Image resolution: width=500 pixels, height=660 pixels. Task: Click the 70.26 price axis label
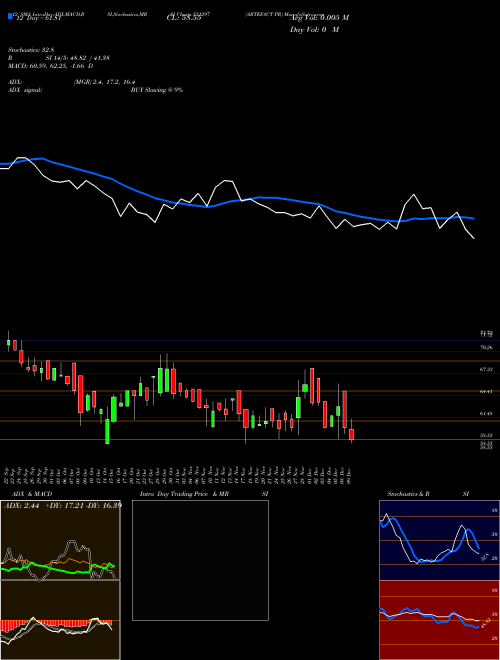point(486,348)
